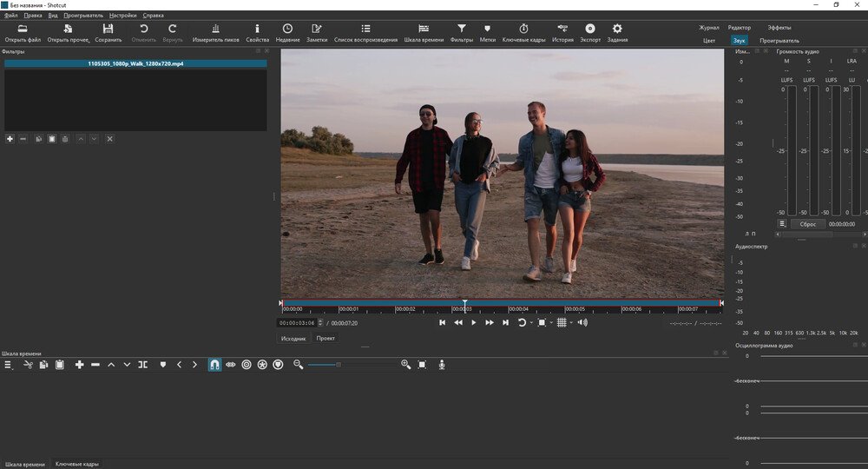Click the Peak Meter toolbar icon
The height and width of the screenshot is (469, 868).
point(215,33)
